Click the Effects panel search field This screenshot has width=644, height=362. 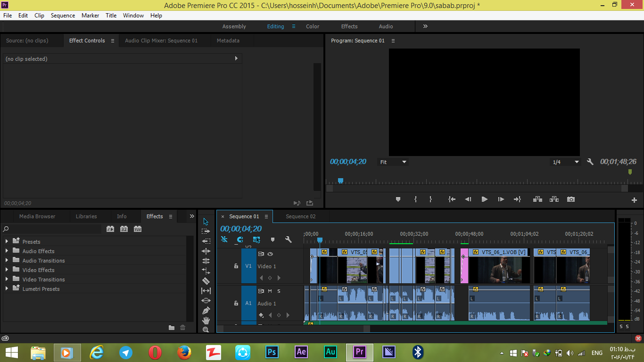[52, 229]
